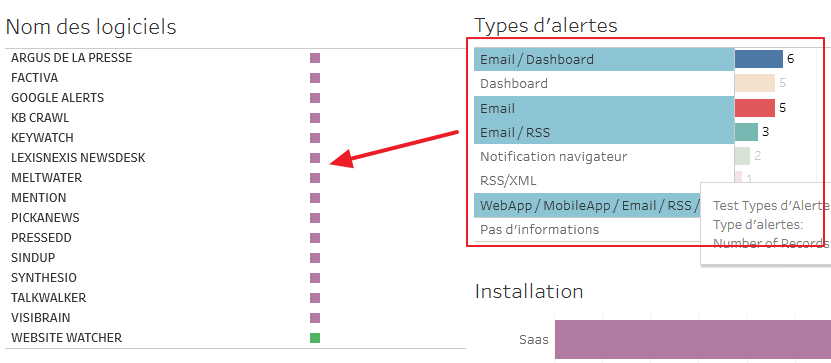Click the Pas d'informations alert row
The height and width of the screenshot is (363, 831).
(587, 229)
